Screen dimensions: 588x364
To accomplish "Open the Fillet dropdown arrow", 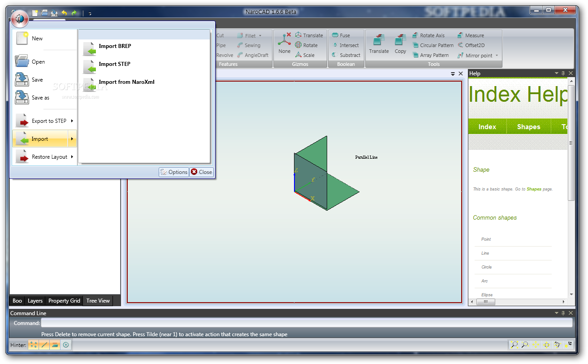I will (260, 35).
